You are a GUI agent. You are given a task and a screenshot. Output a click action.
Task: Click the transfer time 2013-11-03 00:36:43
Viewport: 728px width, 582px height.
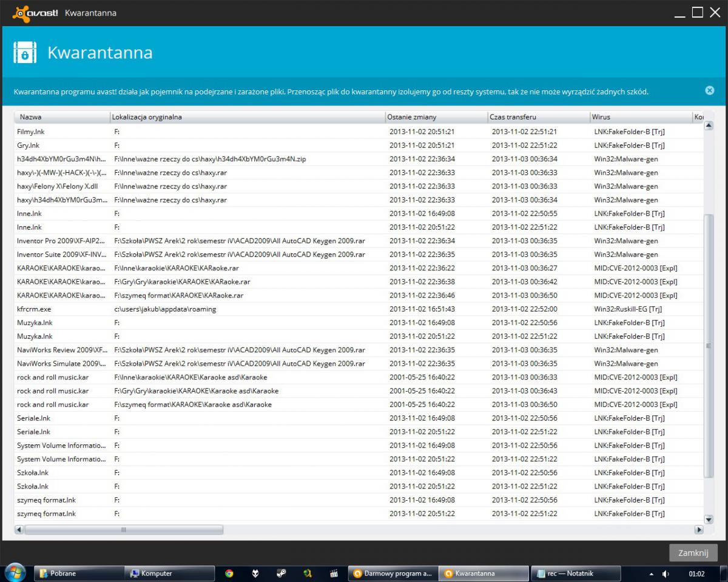(x=524, y=391)
